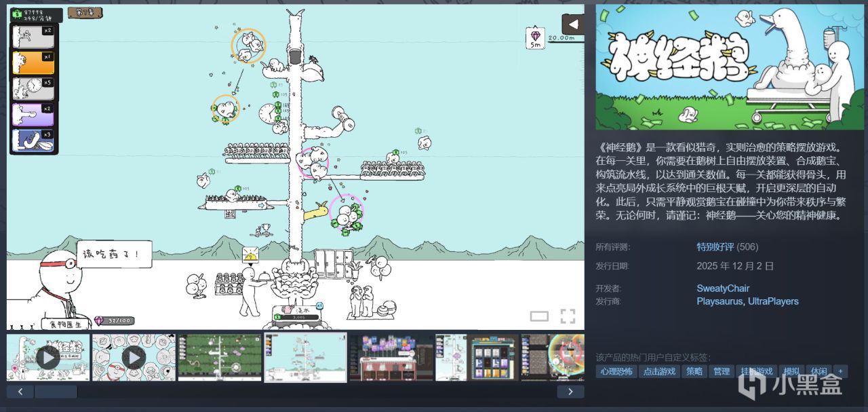Click the game description paragraph
This screenshot has height=412, width=868.
[x=721, y=181]
